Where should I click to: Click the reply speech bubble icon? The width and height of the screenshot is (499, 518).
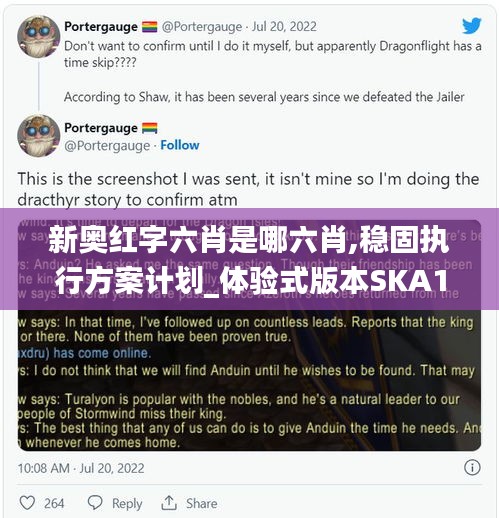pos(95,503)
